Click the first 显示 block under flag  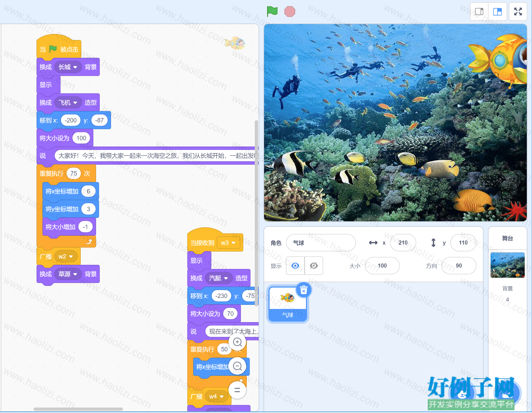pos(48,85)
